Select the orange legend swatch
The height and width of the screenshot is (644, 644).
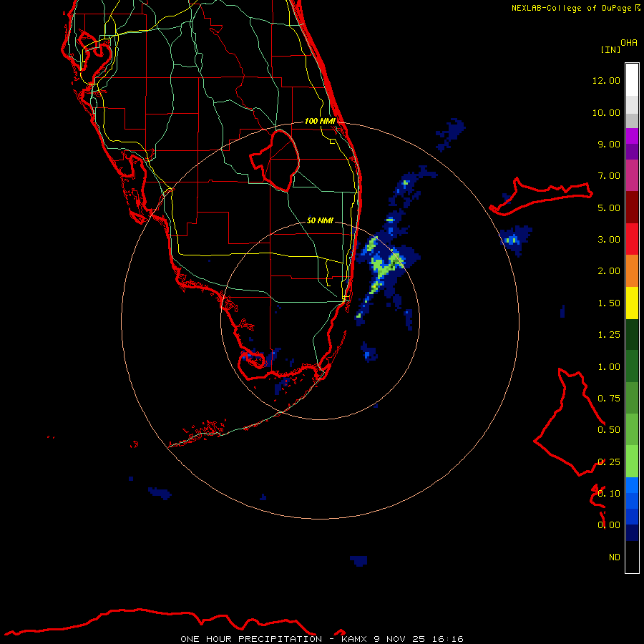click(x=632, y=271)
